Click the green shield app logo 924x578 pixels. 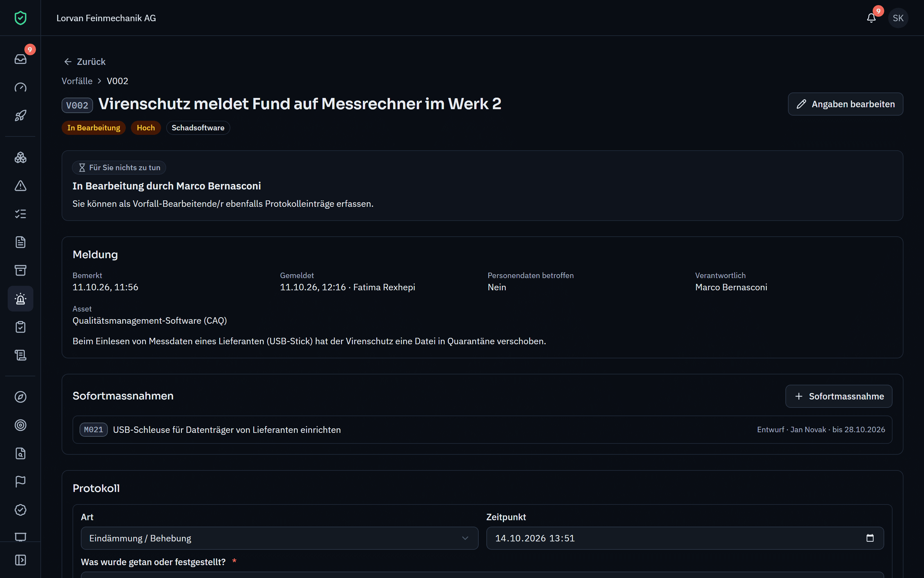tap(20, 18)
